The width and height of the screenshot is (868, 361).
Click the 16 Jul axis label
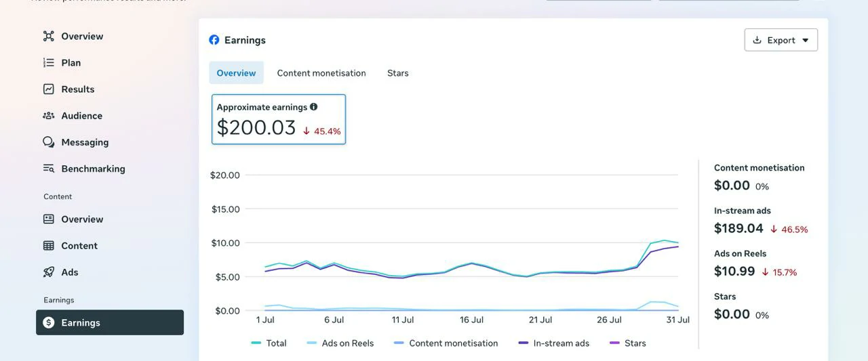pyautogui.click(x=471, y=320)
